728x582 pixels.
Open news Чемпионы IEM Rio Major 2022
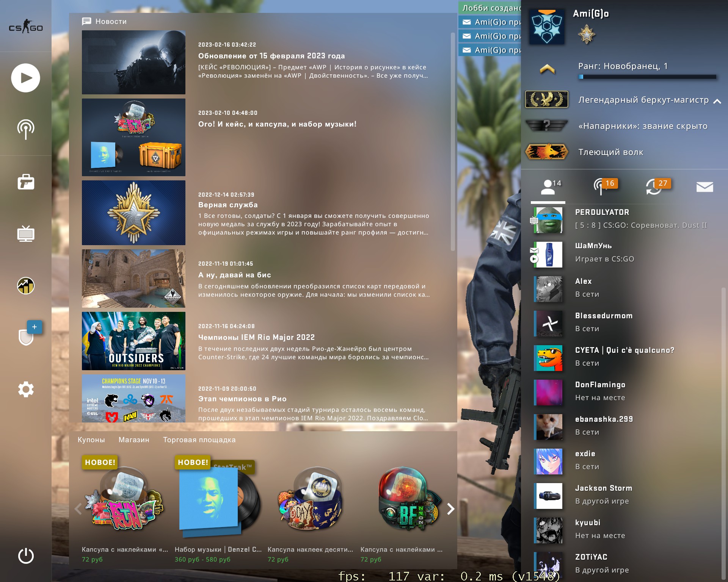(256, 337)
